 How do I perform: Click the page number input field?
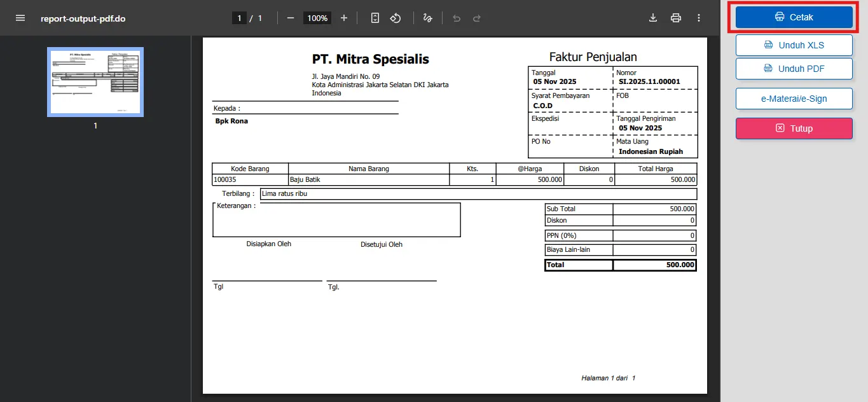pos(239,18)
